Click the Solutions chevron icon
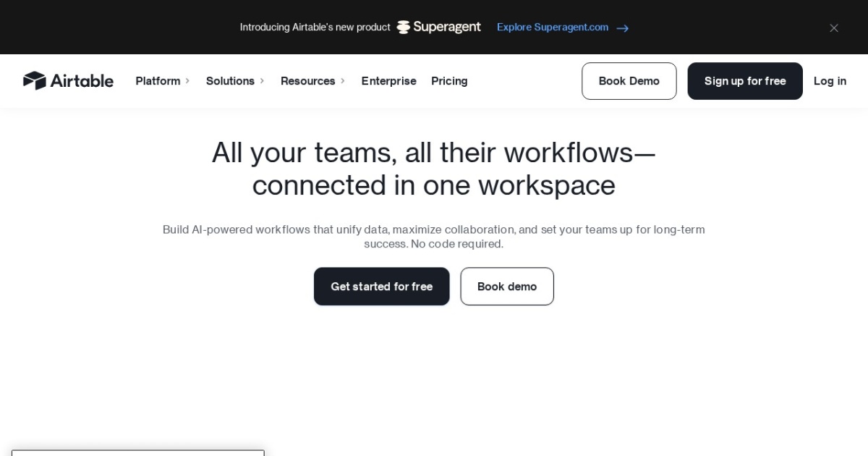 (262, 81)
